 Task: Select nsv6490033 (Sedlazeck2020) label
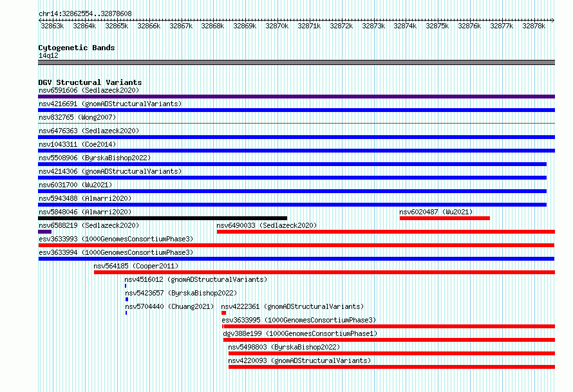[x=267, y=225]
